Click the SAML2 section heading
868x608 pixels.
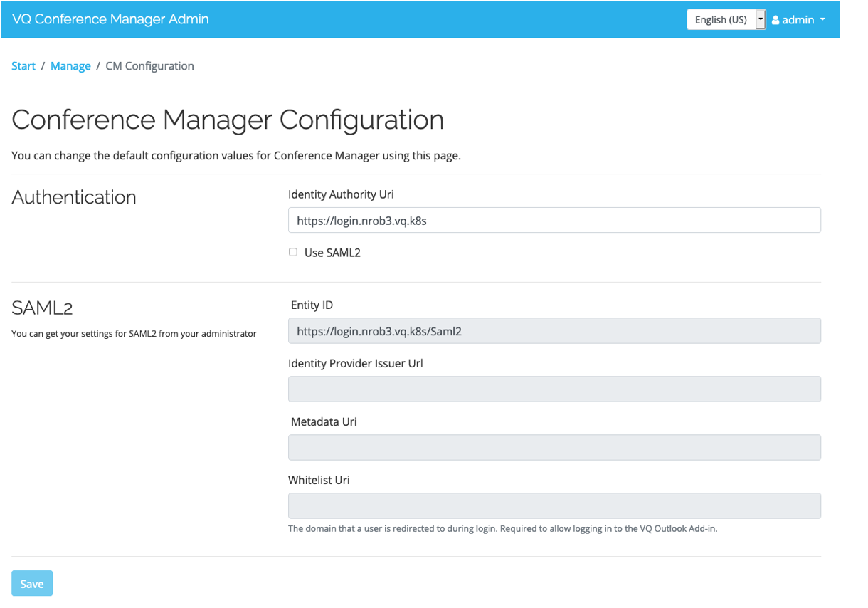tap(43, 308)
